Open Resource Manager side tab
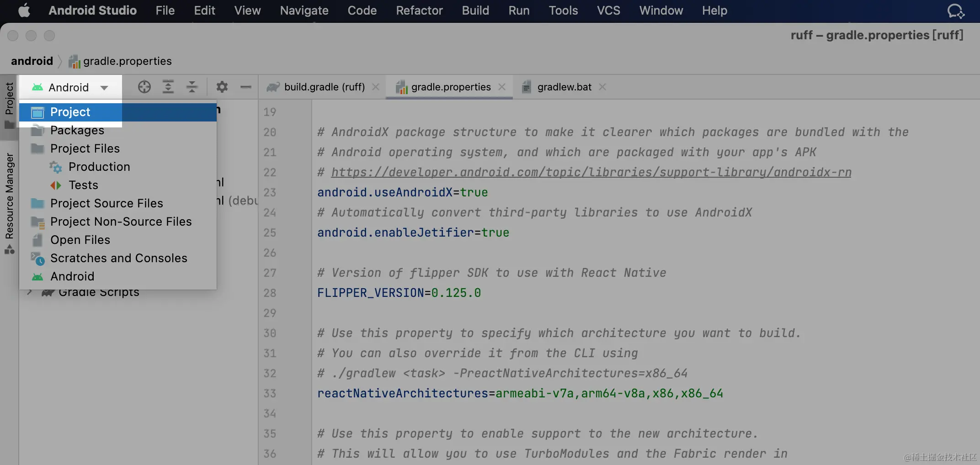This screenshot has width=980, height=465. pos(9,203)
